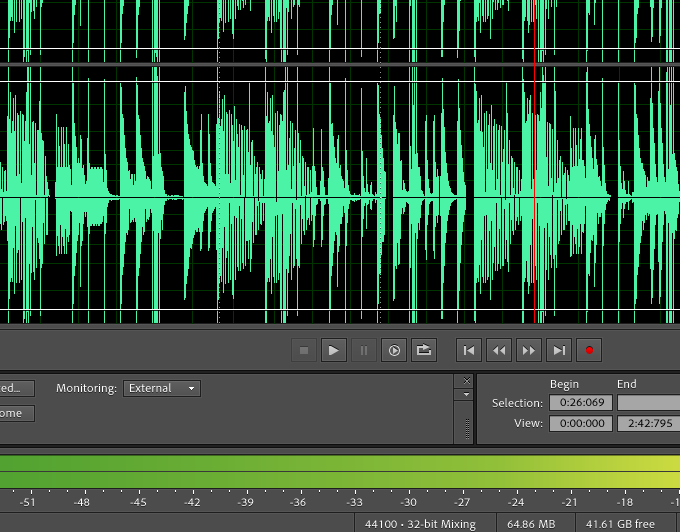
Task: Open the panel options arrow below the X
Action: (467, 395)
